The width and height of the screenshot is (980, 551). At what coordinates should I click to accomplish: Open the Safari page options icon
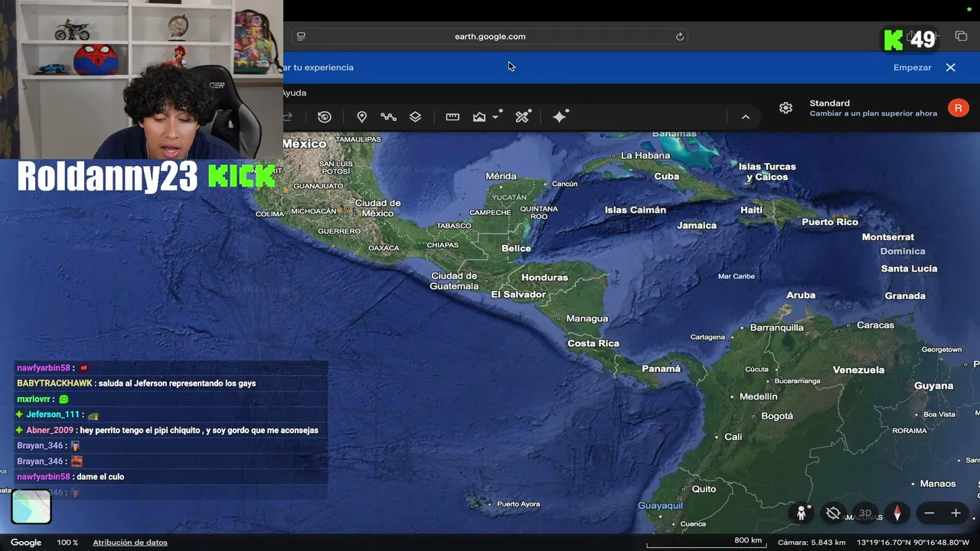(301, 37)
